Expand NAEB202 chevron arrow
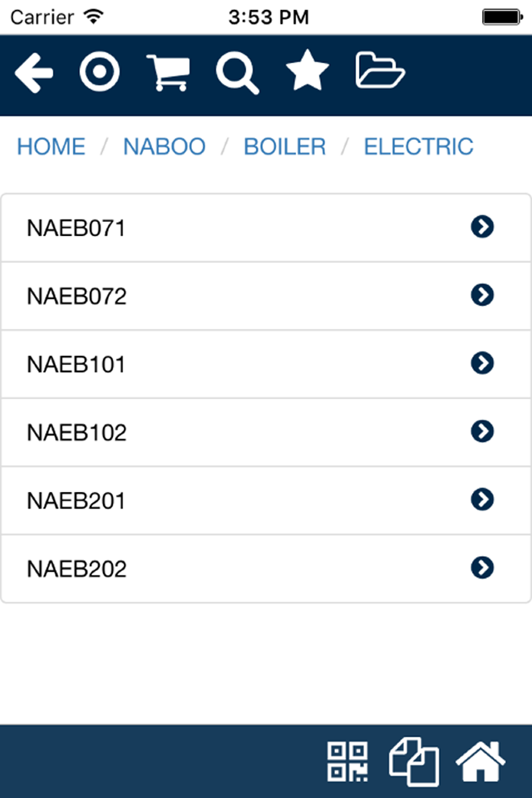Screen dimensions: 532x798 tap(482, 568)
